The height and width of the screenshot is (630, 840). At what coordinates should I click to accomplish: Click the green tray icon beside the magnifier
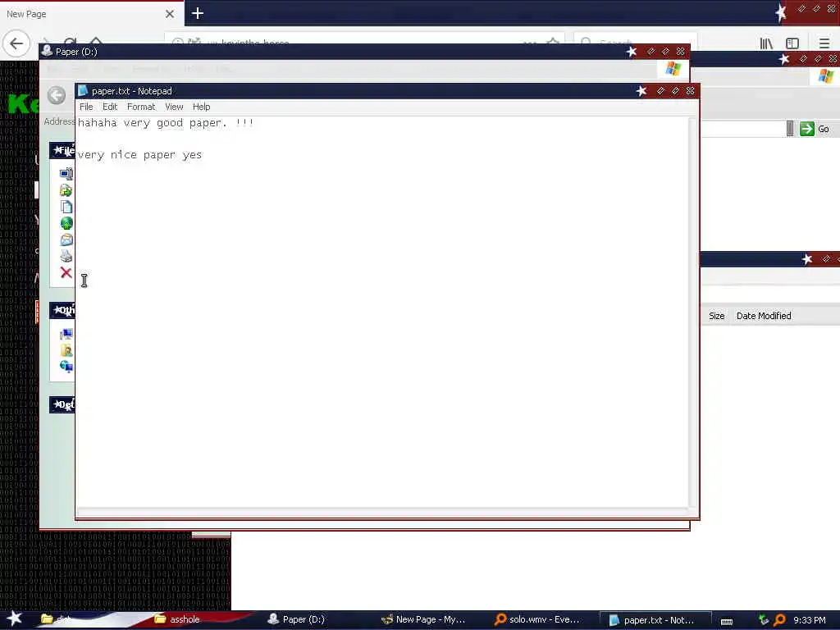(764, 620)
